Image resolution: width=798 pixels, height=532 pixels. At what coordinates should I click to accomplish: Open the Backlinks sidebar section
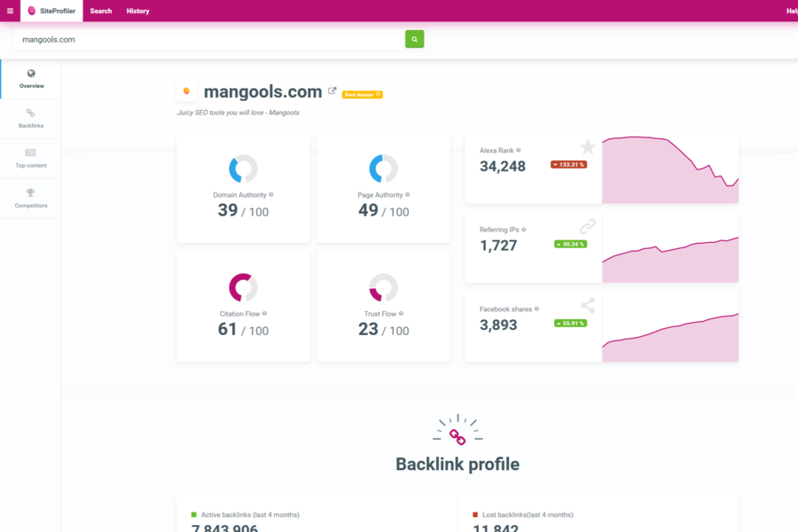point(31,119)
